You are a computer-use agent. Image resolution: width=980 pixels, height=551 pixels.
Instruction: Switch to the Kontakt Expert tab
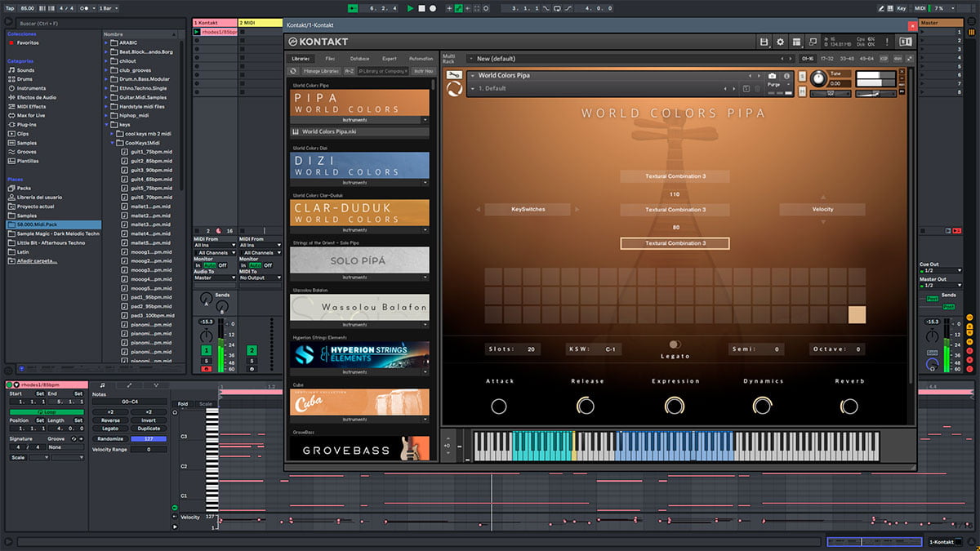click(390, 59)
